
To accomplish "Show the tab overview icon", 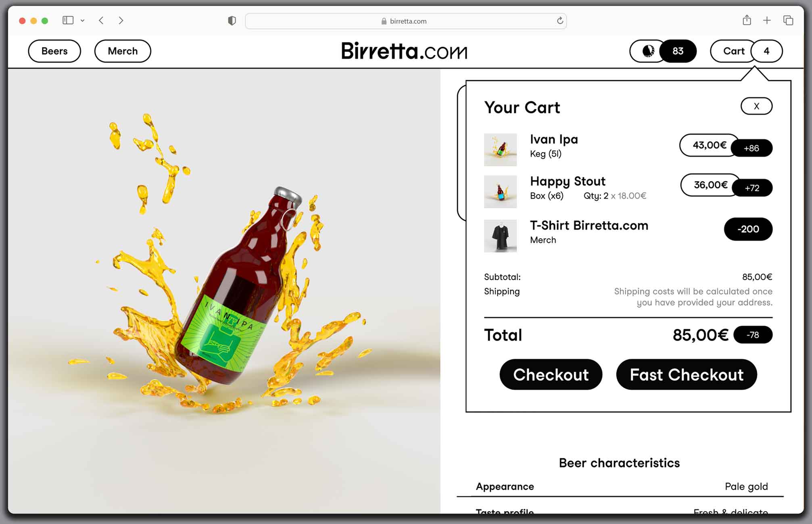I will (788, 20).
